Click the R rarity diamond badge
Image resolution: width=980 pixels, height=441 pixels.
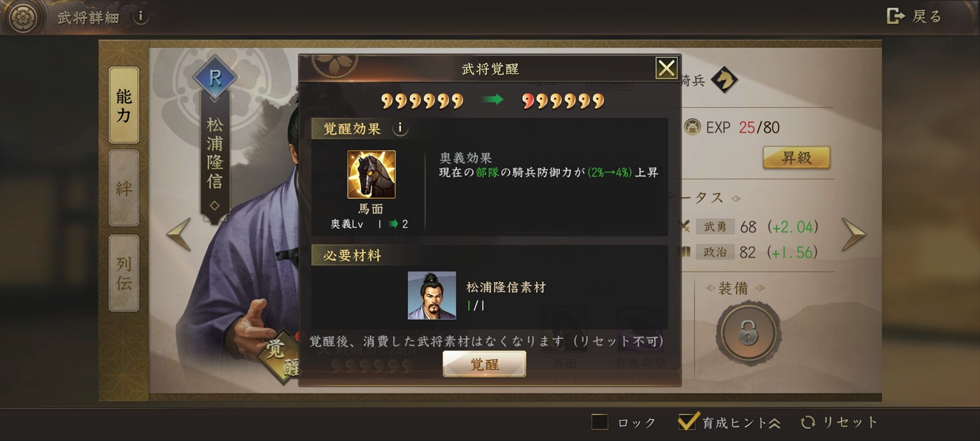tap(215, 78)
